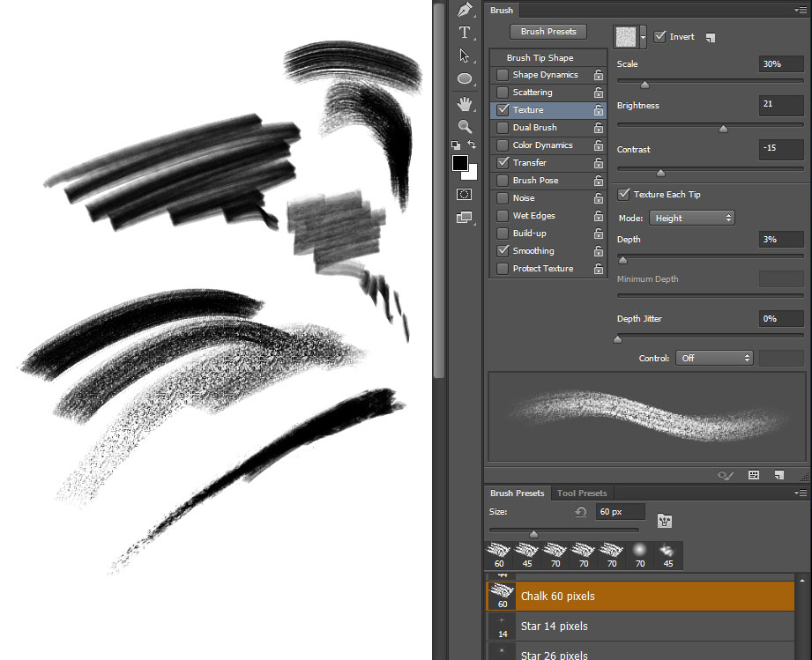
Task: Open the texture pattern picker arrow
Action: point(643,37)
